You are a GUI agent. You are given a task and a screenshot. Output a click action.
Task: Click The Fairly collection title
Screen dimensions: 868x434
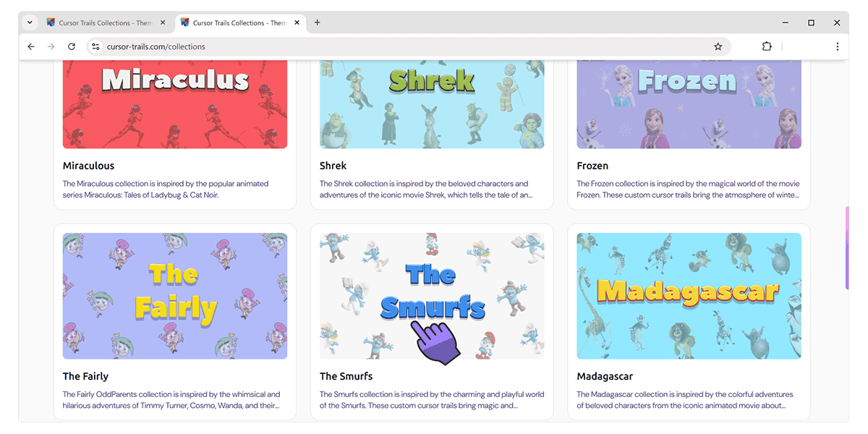click(x=85, y=376)
